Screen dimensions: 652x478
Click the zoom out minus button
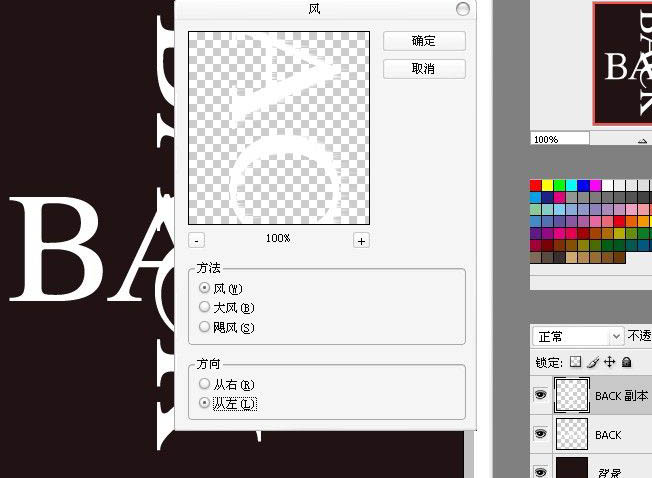pos(197,240)
